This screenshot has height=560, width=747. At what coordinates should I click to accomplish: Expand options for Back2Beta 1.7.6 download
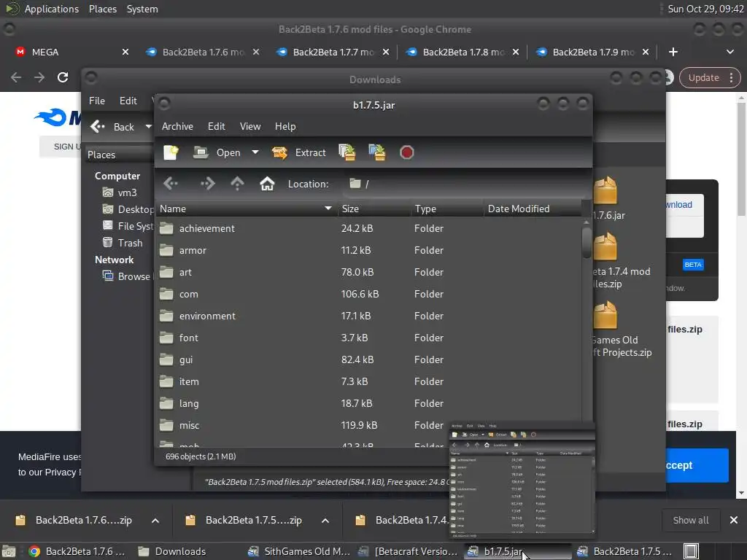[x=155, y=521]
